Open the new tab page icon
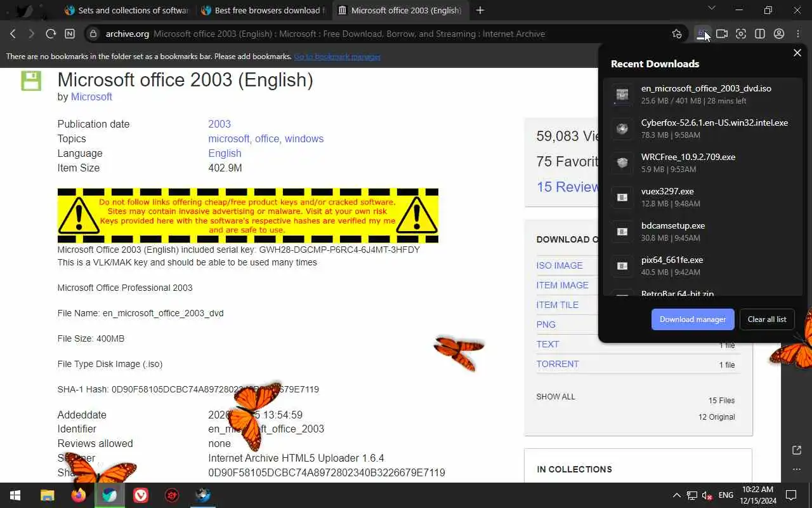812x508 pixels. 70,34
